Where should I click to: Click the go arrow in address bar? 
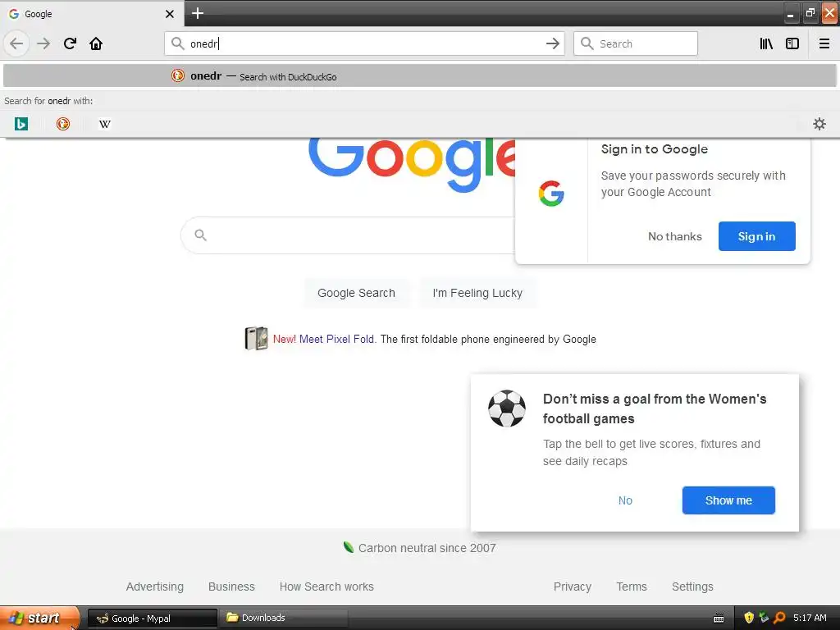point(552,43)
